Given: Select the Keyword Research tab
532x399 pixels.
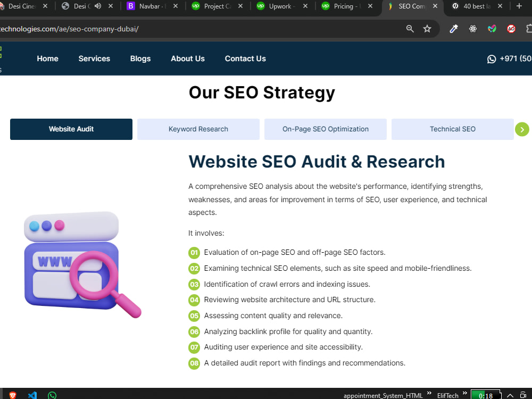Looking at the screenshot, I should tap(198, 129).
